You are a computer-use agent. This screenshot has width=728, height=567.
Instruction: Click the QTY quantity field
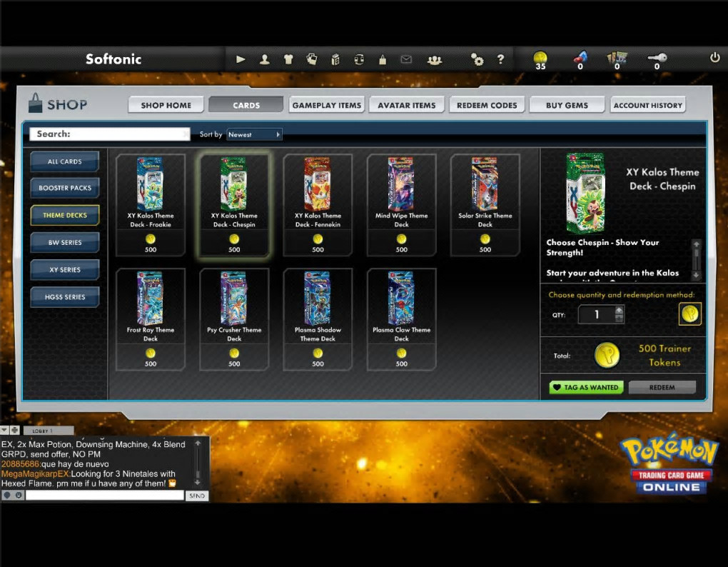tap(596, 314)
